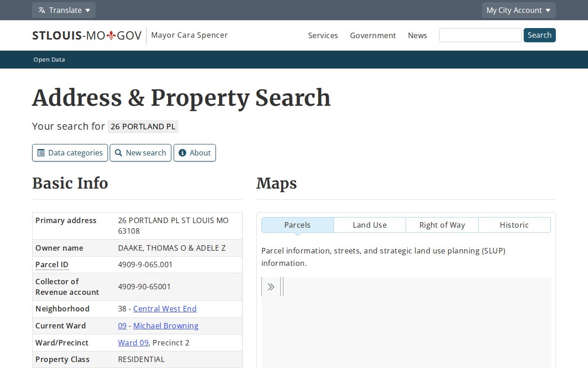Select the RESIDENTIAL property class value

[x=141, y=359]
